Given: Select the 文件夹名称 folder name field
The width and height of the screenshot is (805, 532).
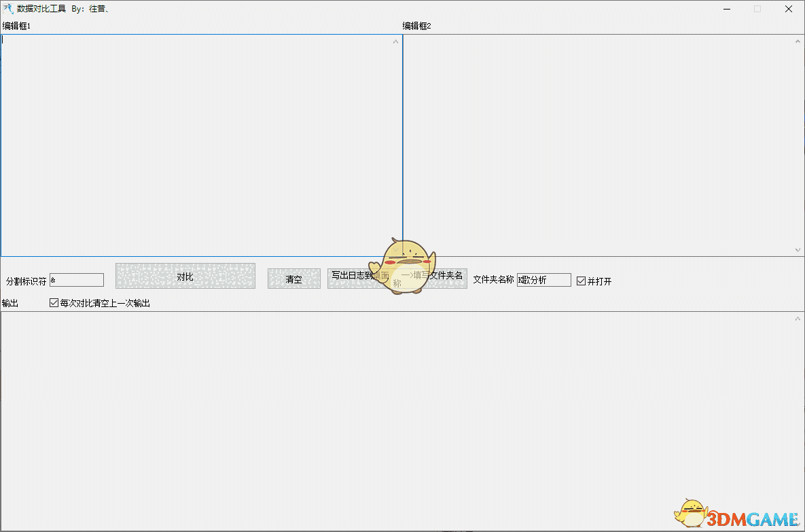Looking at the screenshot, I should coord(543,280).
